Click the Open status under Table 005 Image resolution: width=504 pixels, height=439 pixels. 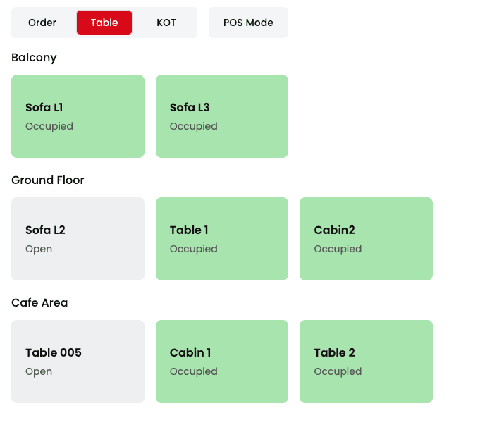pos(39,372)
